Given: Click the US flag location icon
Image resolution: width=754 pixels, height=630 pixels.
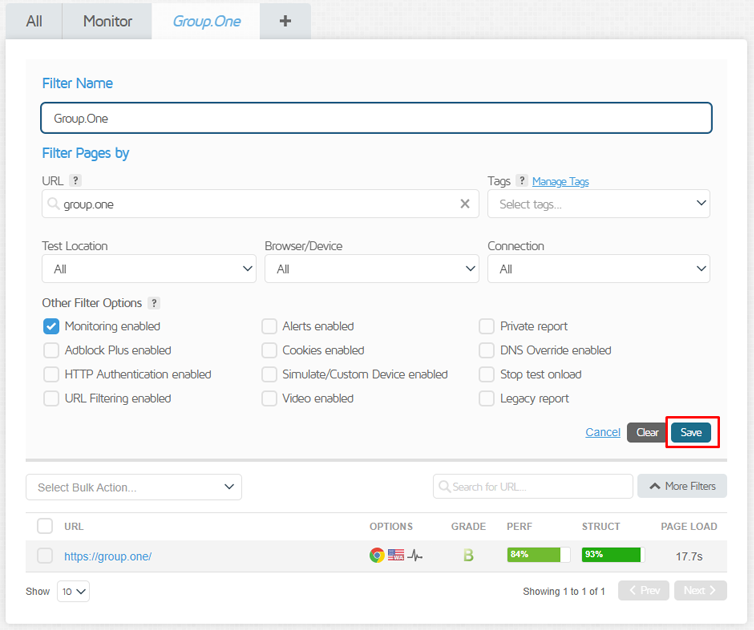Looking at the screenshot, I should (x=396, y=555).
